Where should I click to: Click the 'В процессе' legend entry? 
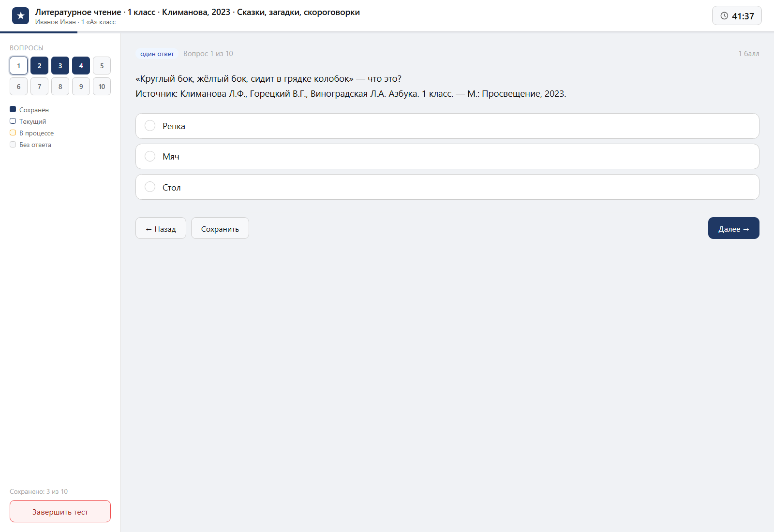pyautogui.click(x=32, y=133)
